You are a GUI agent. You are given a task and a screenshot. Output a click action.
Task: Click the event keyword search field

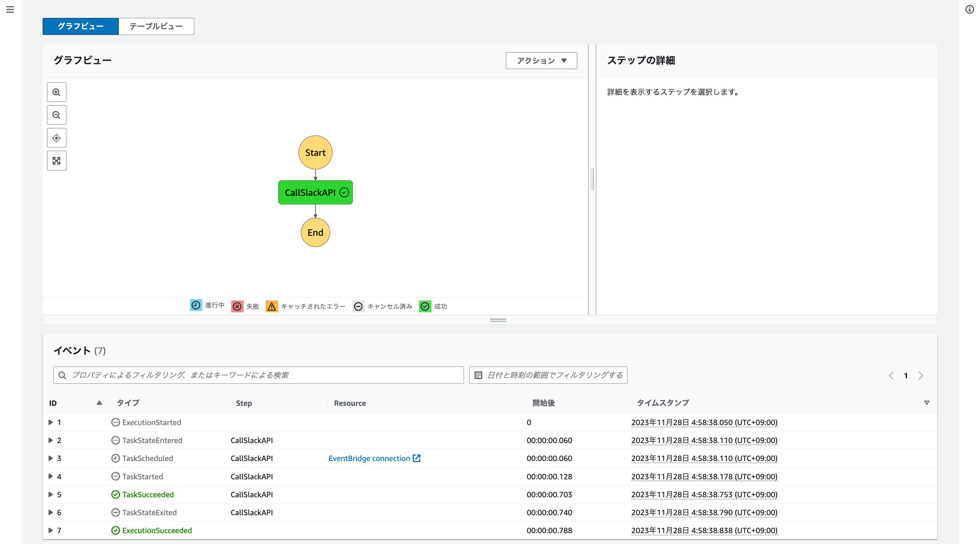coord(259,375)
